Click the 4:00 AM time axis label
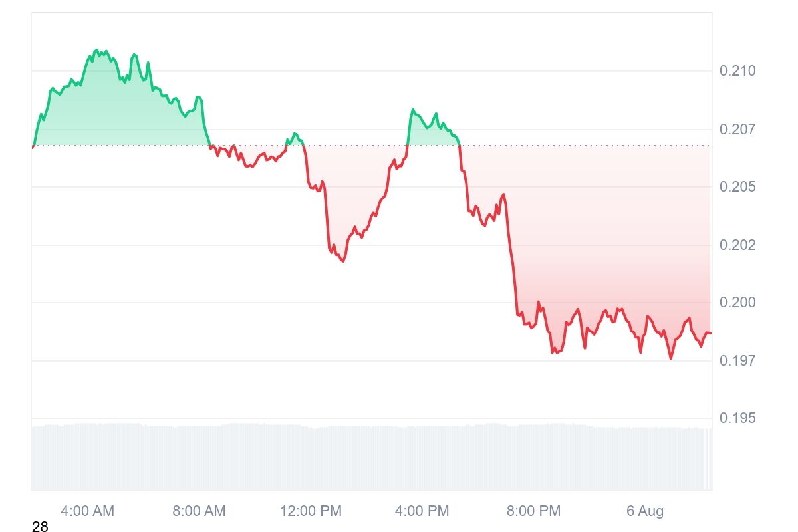The width and height of the screenshot is (798, 532). pyautogui.click(x=87, y=511)
